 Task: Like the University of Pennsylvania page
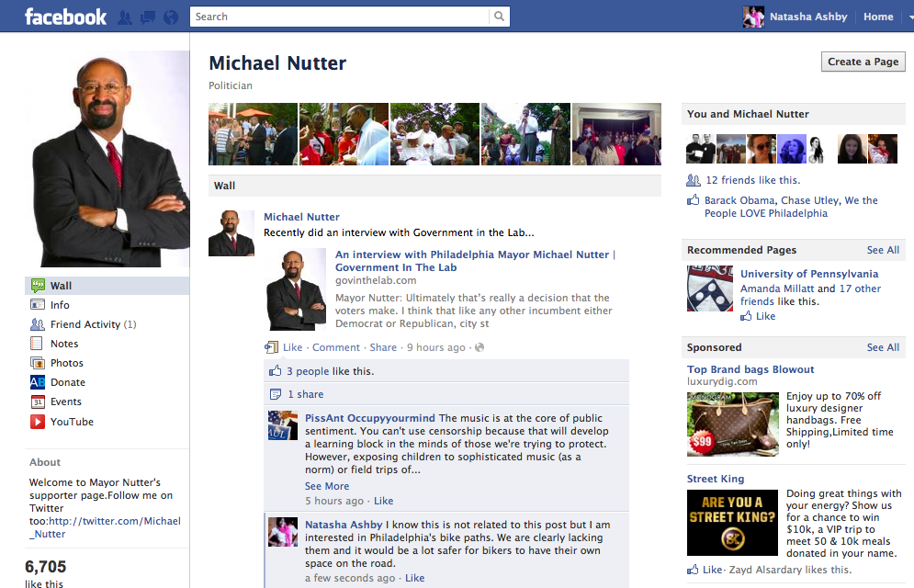pyautogui.click(x=765, y=316)
